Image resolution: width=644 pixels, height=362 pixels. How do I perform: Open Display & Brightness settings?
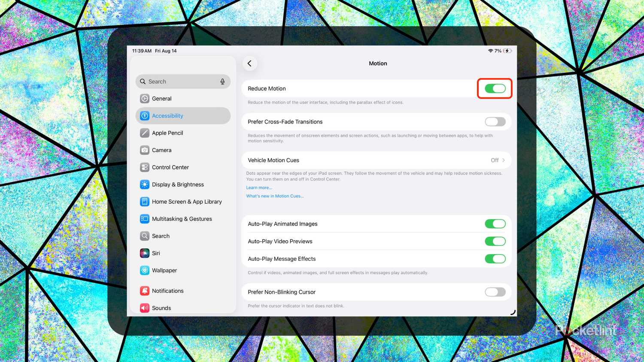[x=183, y=184]
